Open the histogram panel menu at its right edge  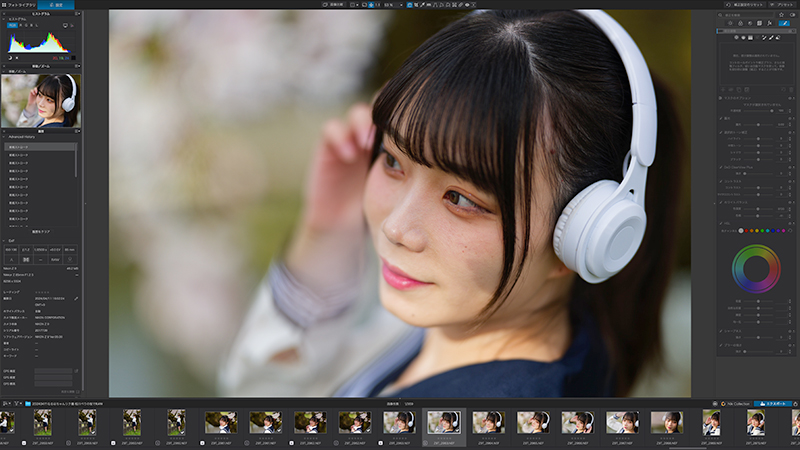[78, 14]
